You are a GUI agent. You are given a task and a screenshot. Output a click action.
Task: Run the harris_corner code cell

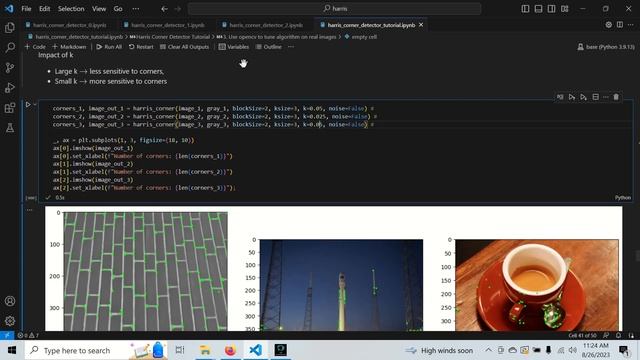point(28,104)
